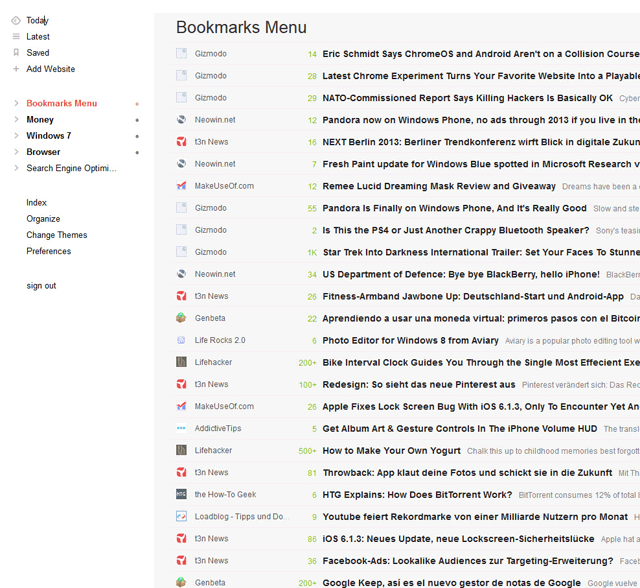Select the Windows 7 category
Viewport: 640px width, 588px height.
[x=49, y=135]
